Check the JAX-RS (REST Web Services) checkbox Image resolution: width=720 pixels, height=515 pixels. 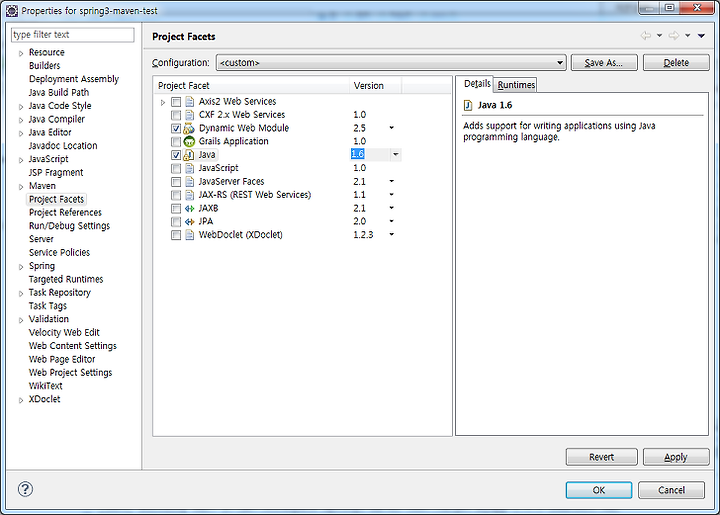pos(176,195)
